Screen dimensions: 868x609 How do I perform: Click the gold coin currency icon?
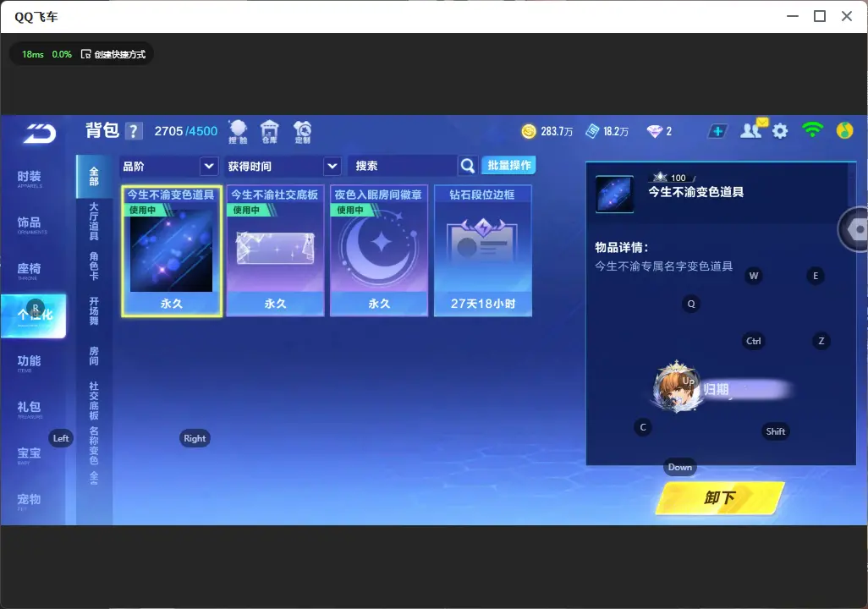click(x=529, y=131)
